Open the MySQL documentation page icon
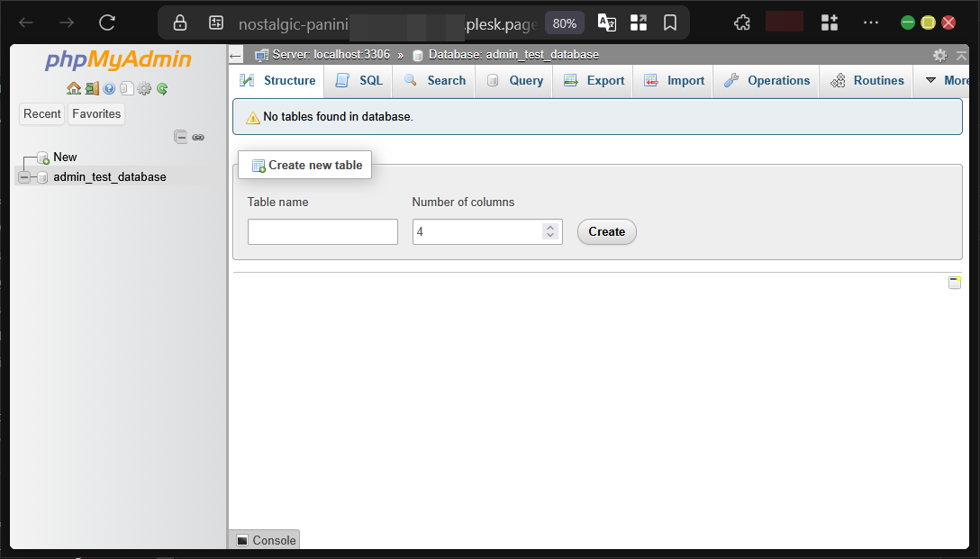 click(127, 88)
